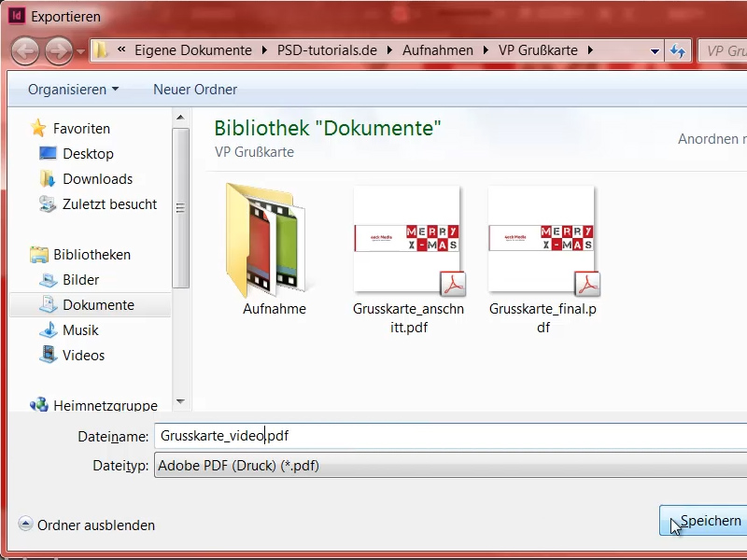Click the Zuletzt besucht icon
747x560 pixels.
(48, 203)
